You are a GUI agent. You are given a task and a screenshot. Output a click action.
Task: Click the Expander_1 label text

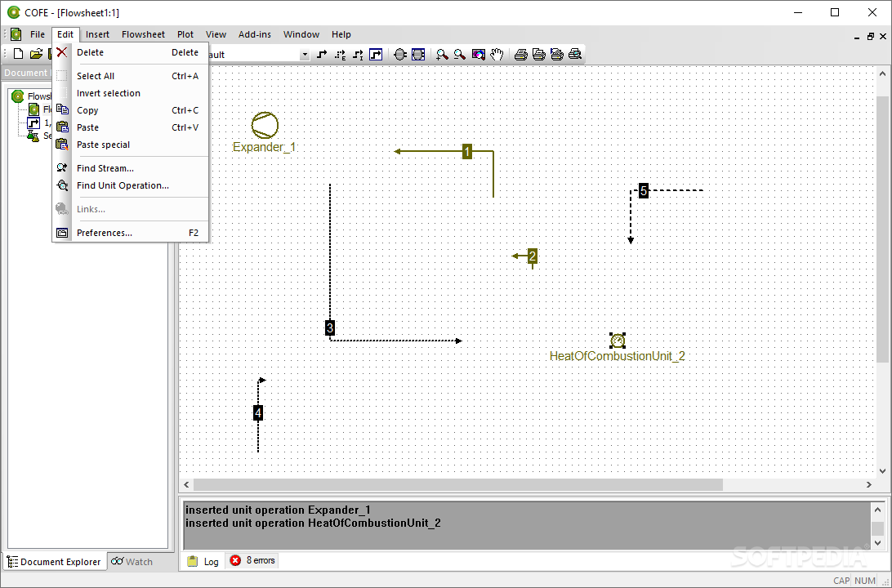click(265, 147)
